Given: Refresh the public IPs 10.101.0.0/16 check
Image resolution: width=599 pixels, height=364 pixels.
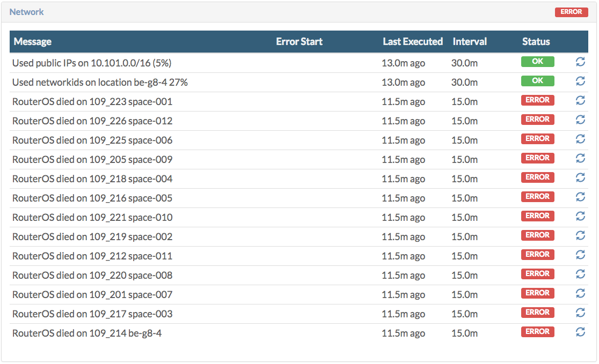Looking at the screenshot, I should click(x=580, y=62).
